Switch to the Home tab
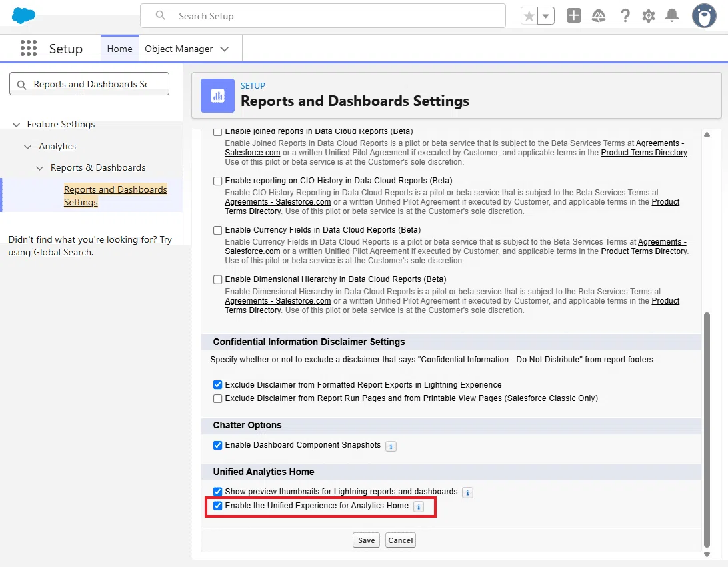The width and height of the screenshot is (728, 567). coord(120,49)
